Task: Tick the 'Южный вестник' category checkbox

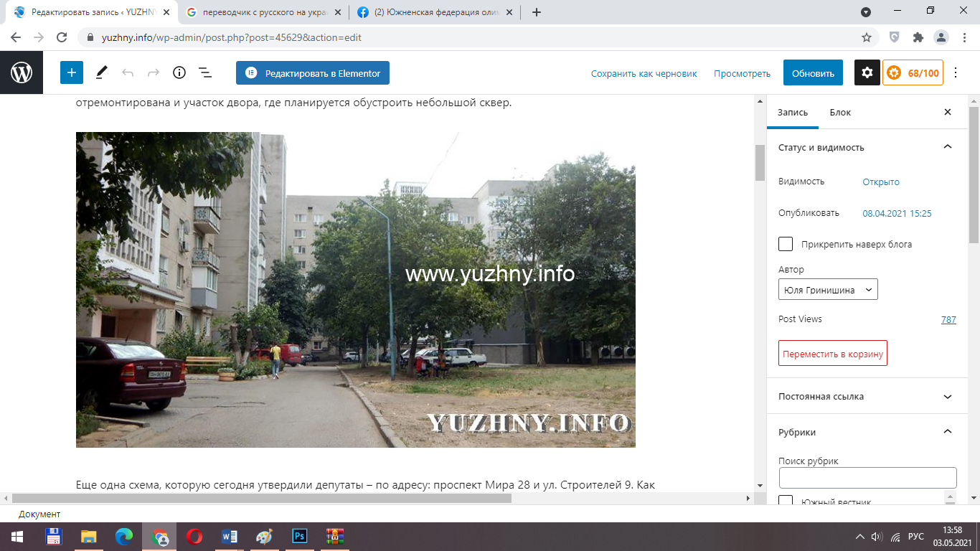Action: pos(786,501)
